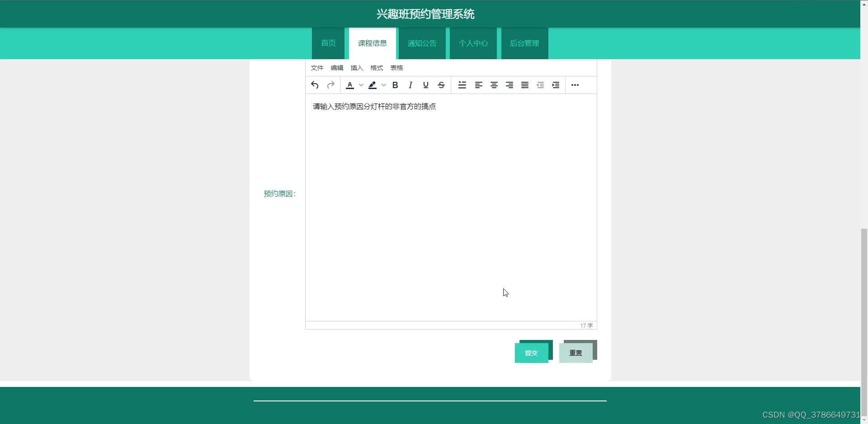Click the 重置 reset button
The width and height of the screenshot is (868, 424).
(x=576, y=353)
